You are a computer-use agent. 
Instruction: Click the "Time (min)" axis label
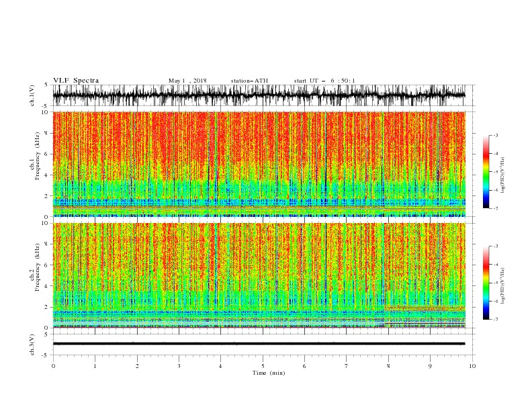click(269, 373)
